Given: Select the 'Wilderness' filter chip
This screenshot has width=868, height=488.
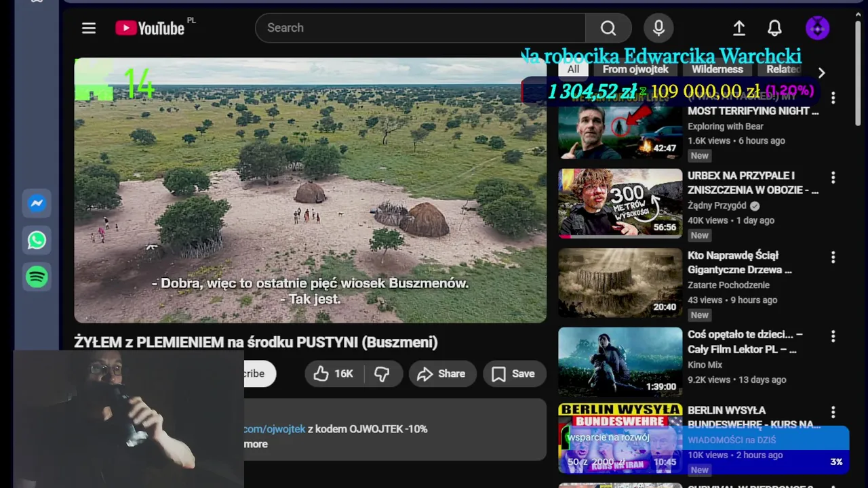Looking at the screenshot, I should click(x=717, y=69).
